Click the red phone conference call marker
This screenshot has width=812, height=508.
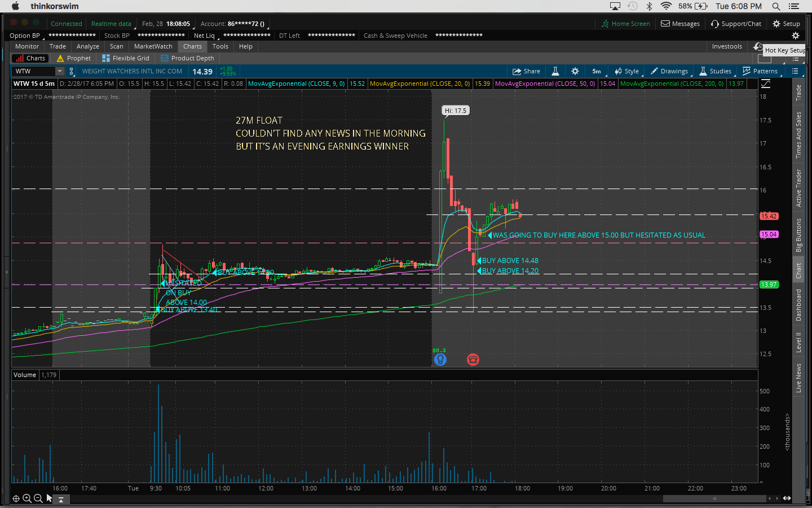(473, 360)
